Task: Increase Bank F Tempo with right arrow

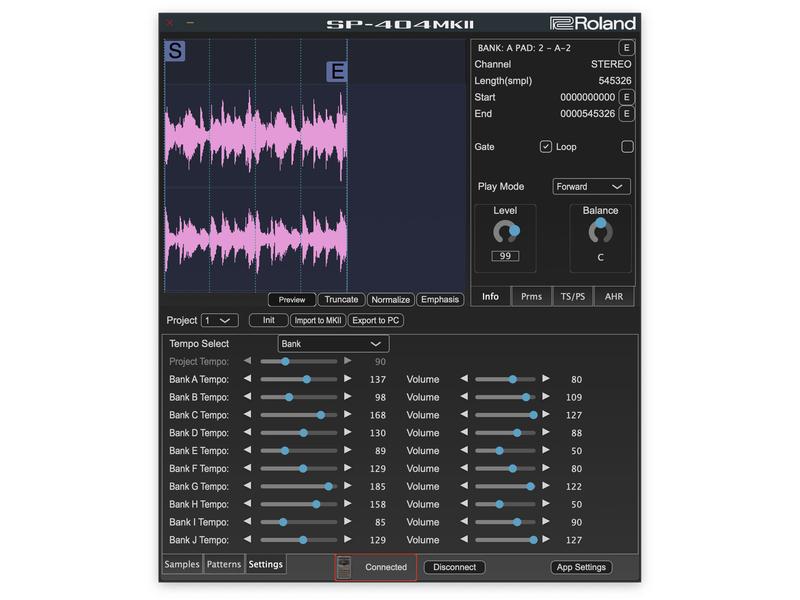Action: coord(347,468)
